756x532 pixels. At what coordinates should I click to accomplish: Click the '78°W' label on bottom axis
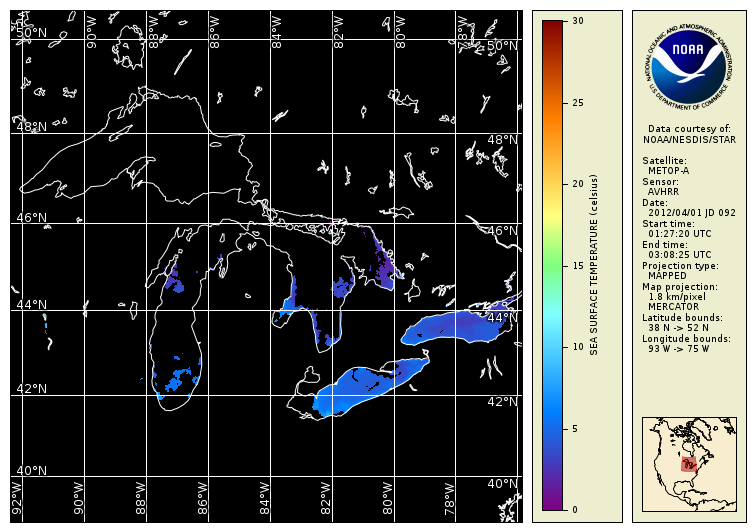(450, 499)
